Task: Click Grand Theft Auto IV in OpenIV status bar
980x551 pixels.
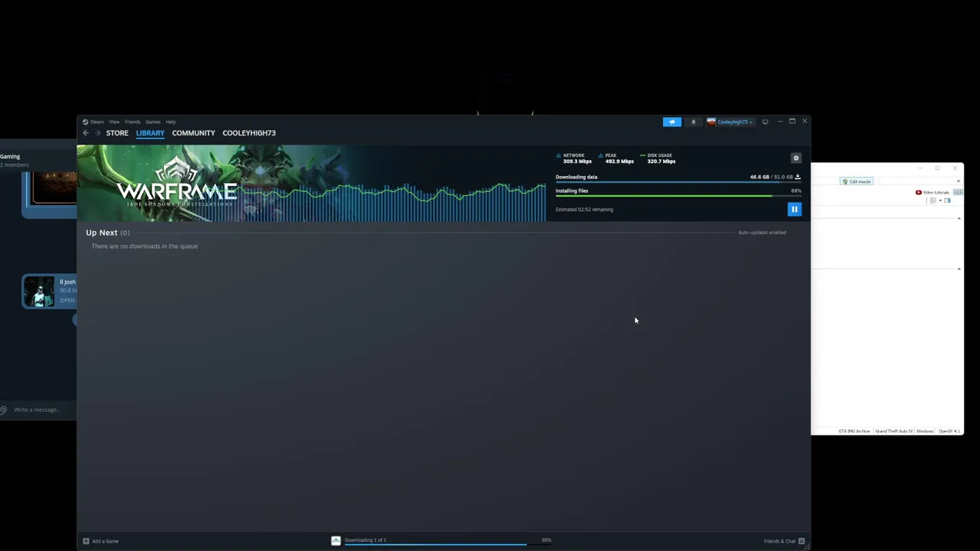Action: 894,431
